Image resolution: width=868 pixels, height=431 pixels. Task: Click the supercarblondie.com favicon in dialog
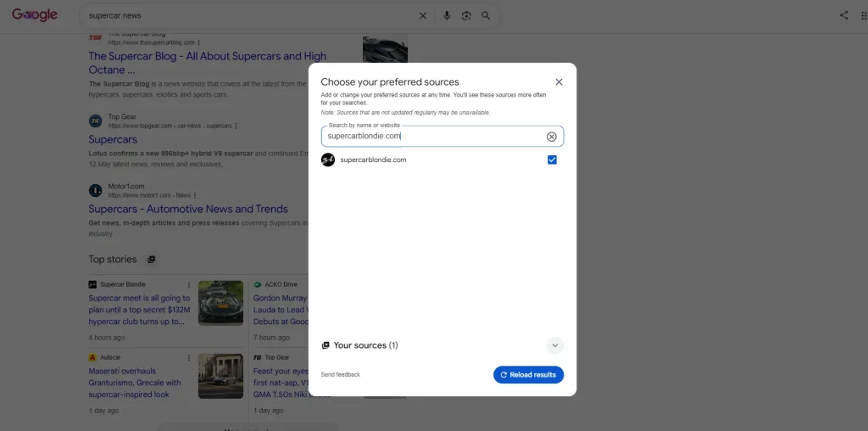[328, 160]
